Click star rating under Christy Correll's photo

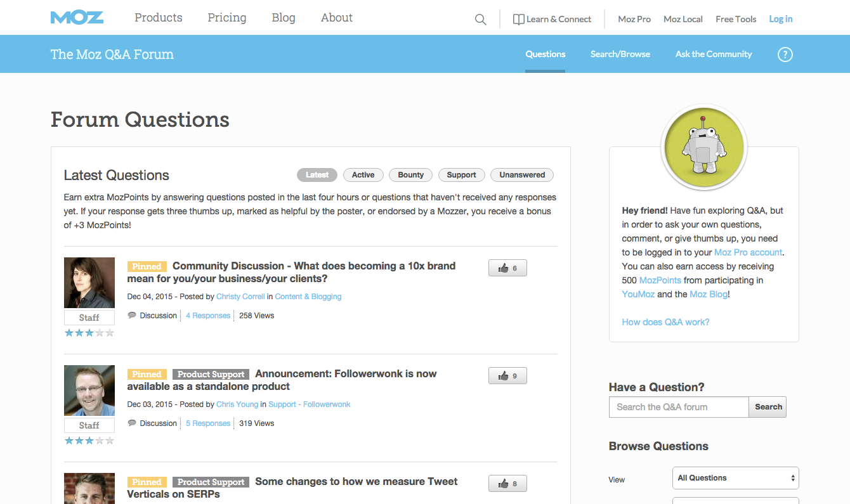tap(89, 333)
